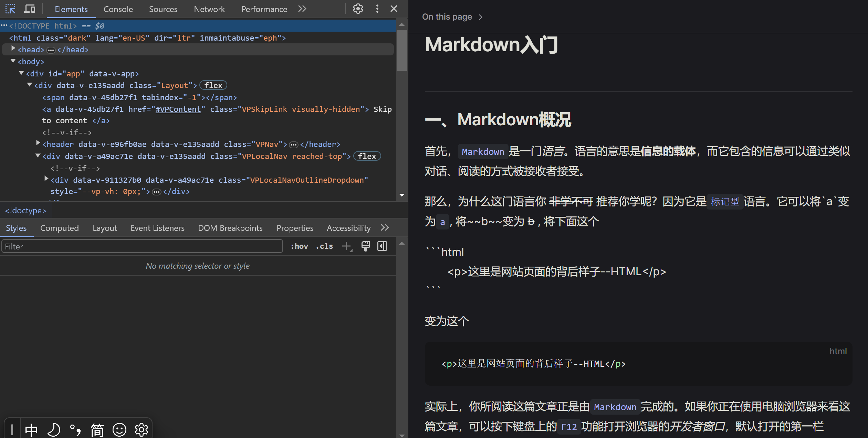868x438 pixels.
Task: Switch IME to Chinese mode button
Action: [x=31, y=430]
